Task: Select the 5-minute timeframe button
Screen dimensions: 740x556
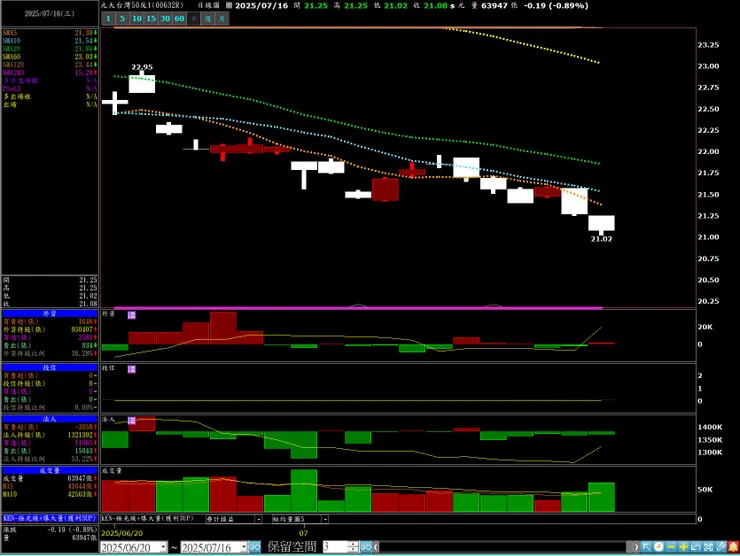Action: coord(122,18)
